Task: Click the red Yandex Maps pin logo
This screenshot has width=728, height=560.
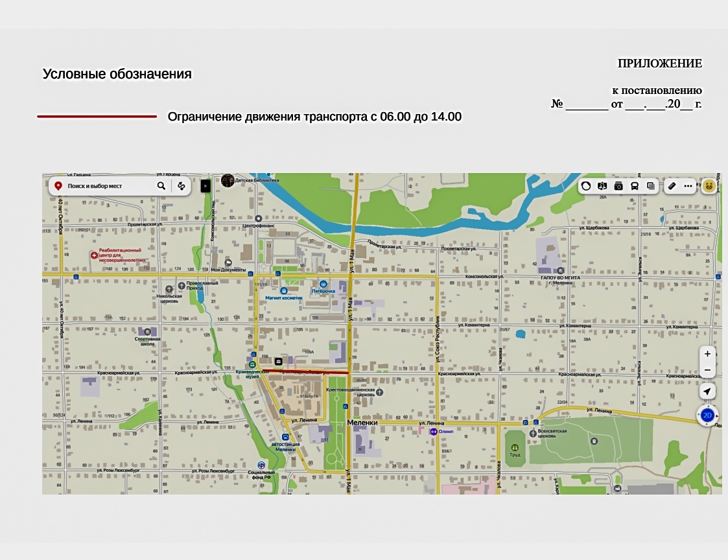Action: 58,186
